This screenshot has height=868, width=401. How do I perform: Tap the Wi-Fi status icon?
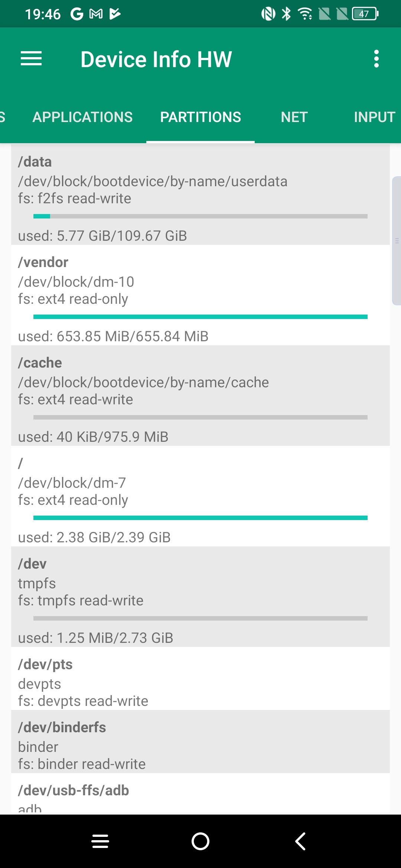pyautogui.click(x=305, y=14)
